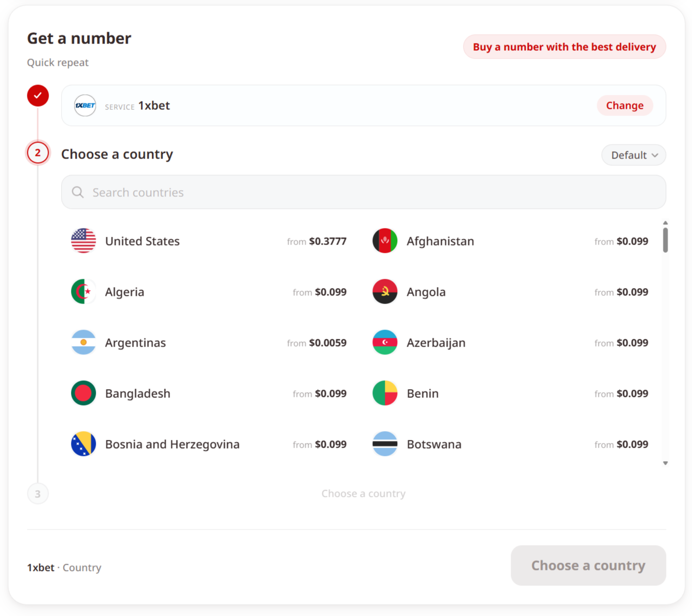This screenshot has height=616, width=692.
Task: Open the Default sorting dropdown
Action: point(633,155)
